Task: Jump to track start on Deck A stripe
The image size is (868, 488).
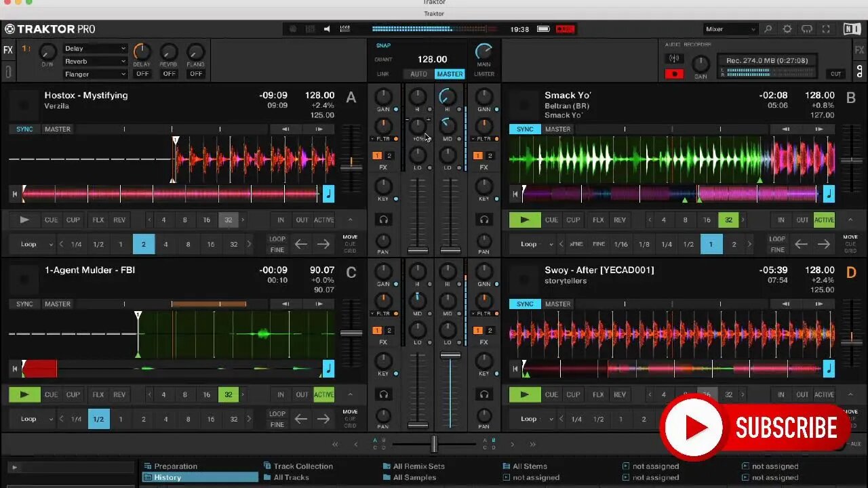Action: pyautogui.click(x=14, y=195)
